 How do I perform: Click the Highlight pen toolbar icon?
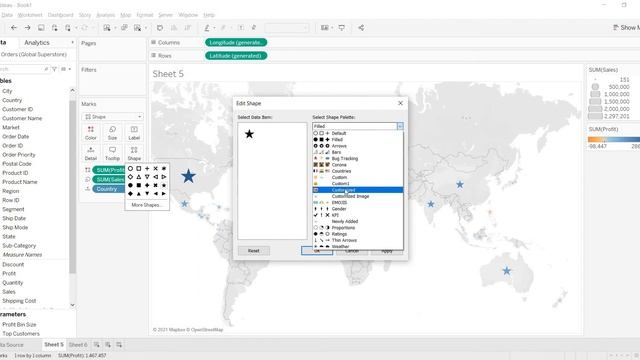(x=207, y=28)
